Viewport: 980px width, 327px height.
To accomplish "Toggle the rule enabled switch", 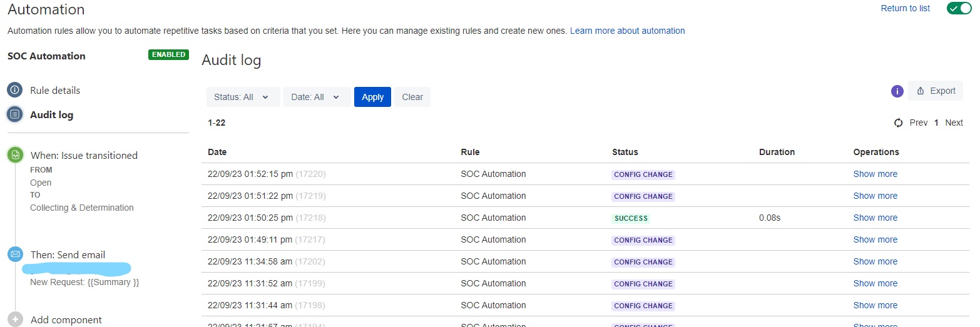I will pos(959,8).
